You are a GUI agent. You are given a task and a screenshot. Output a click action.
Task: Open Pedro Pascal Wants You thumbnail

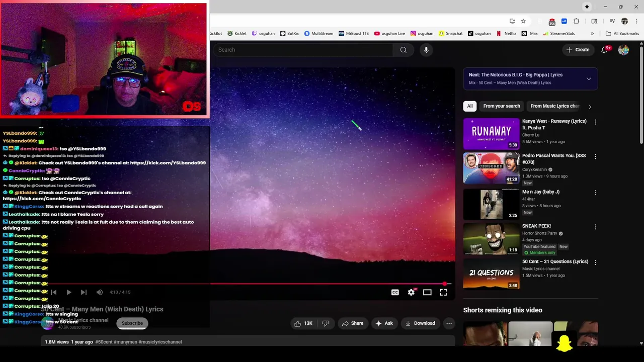(491, 168)
